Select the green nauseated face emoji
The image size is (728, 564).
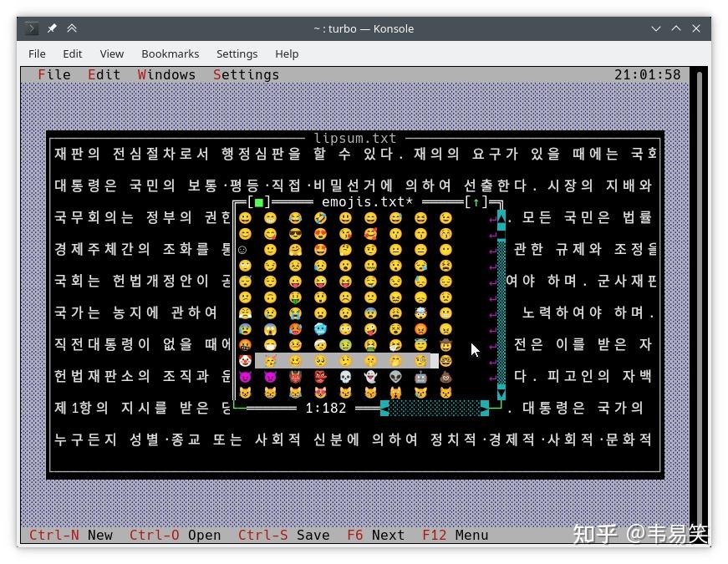pyautogui.click(x=345, y=345)
